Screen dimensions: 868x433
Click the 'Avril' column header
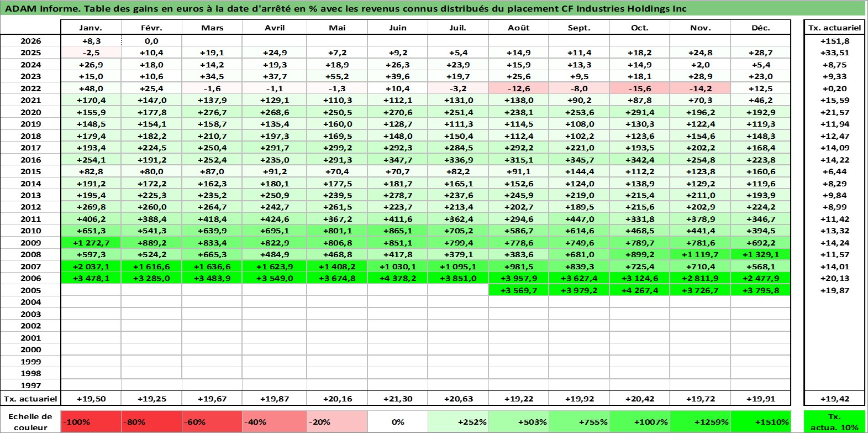click(x=275, y=28)
